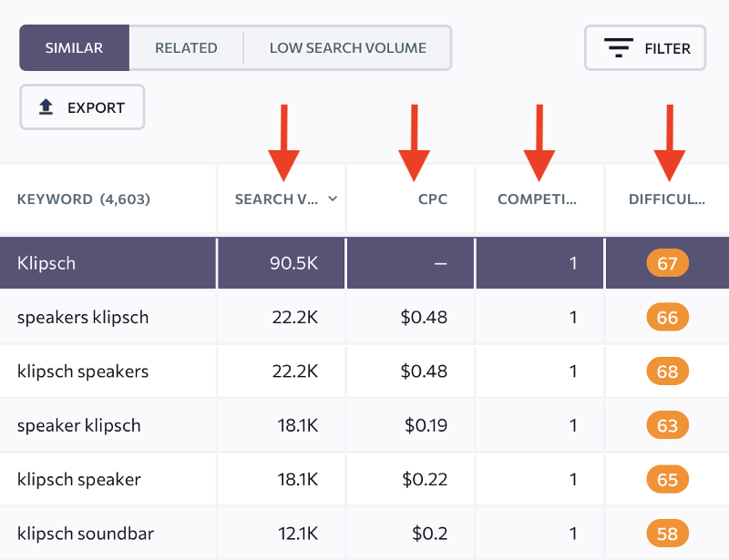Click competition value in 'klipsch speakers' row
This screenshot has height=560, width=729.
tap(573, 372)
